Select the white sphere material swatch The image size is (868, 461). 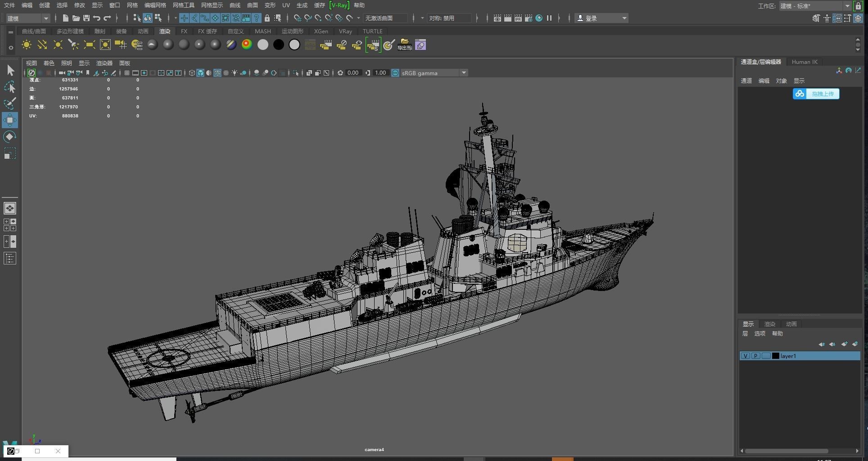click(263, 45)
